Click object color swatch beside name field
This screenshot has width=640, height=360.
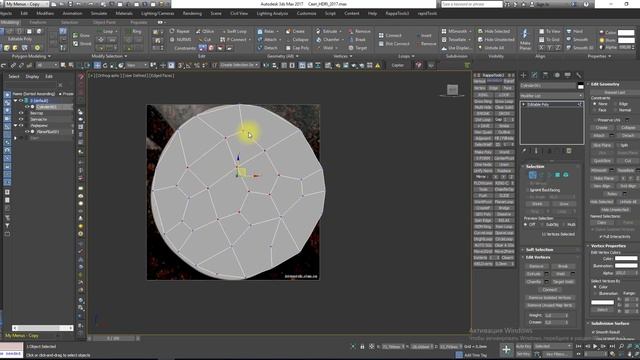(580, 86)
